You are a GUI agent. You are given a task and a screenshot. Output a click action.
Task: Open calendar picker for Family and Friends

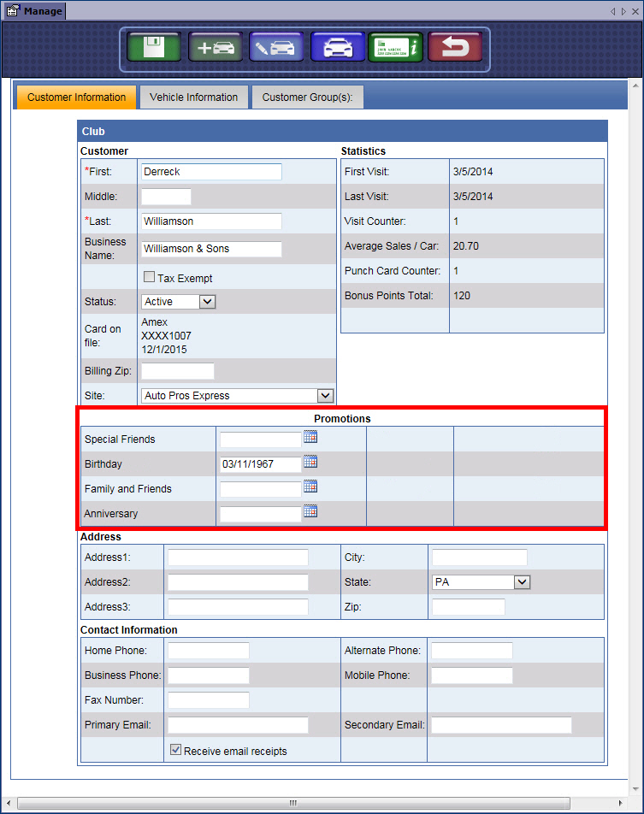point(310,487)
